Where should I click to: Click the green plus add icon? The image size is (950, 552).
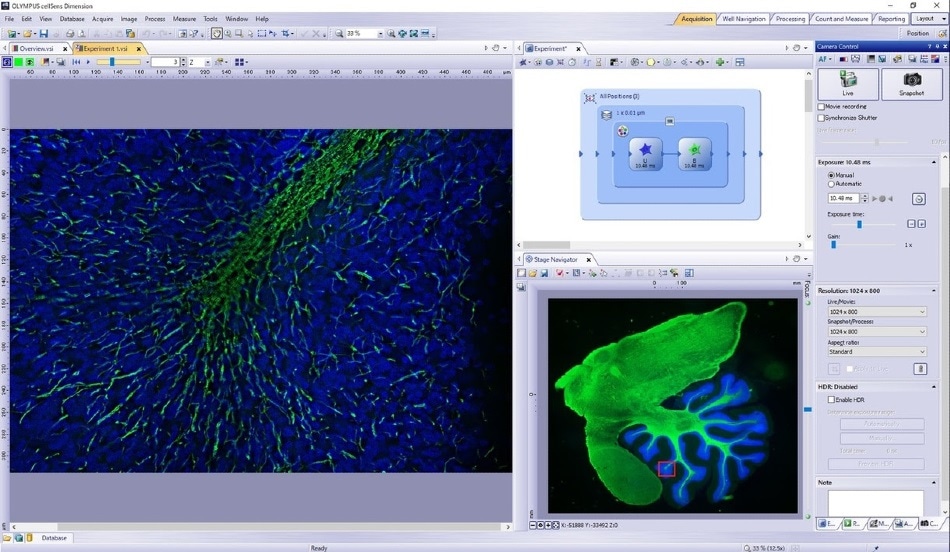720,62
